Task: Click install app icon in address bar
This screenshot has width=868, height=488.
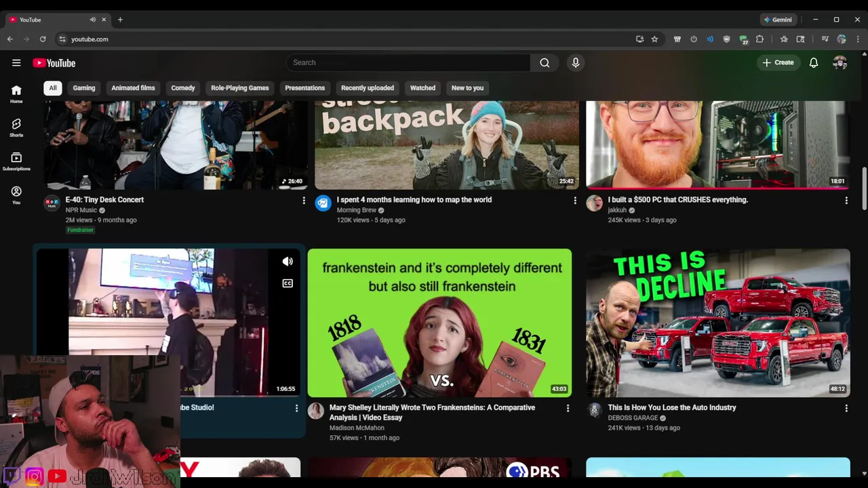Action: point(639,39)
